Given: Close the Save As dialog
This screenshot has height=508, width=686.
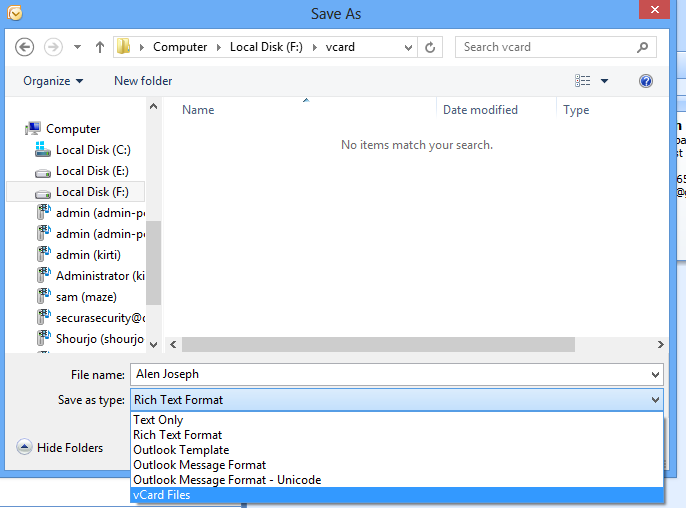Looking at the screenshot, I should tap(654, 10).
